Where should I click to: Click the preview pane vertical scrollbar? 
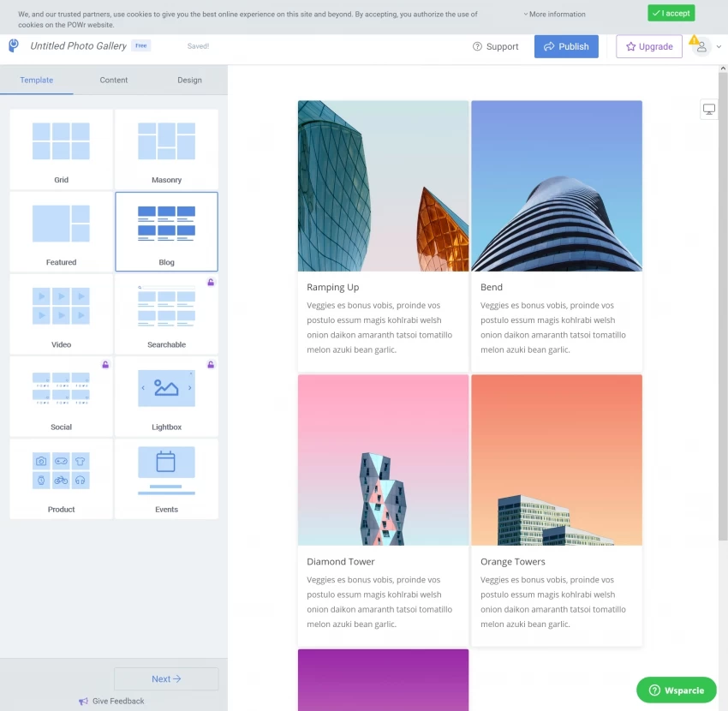723,306
